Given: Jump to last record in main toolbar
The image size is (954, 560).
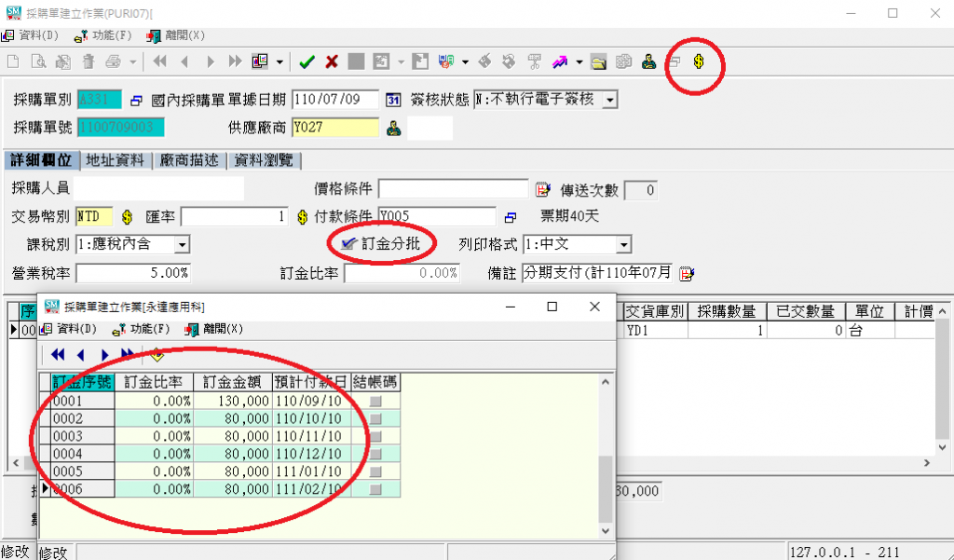Looking at the screenshot, I should click(x=235, y=61).
